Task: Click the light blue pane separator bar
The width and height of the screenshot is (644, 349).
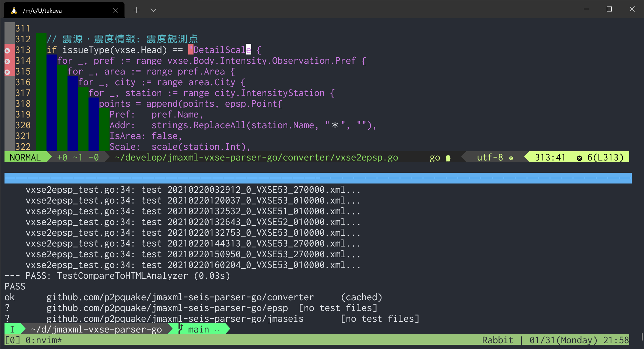Action: [x=317, y=178]
